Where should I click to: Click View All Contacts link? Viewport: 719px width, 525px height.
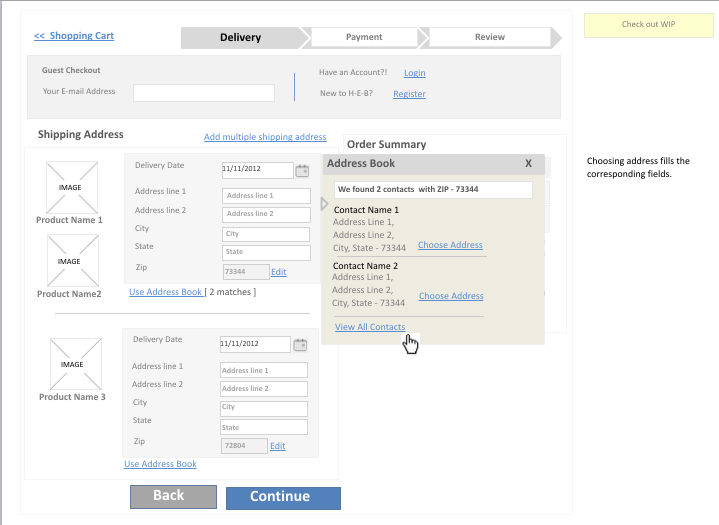(x=370, y=327)
